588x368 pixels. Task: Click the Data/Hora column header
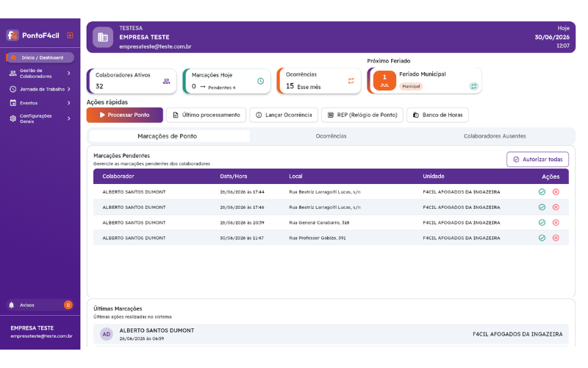(x=233, y=176)
